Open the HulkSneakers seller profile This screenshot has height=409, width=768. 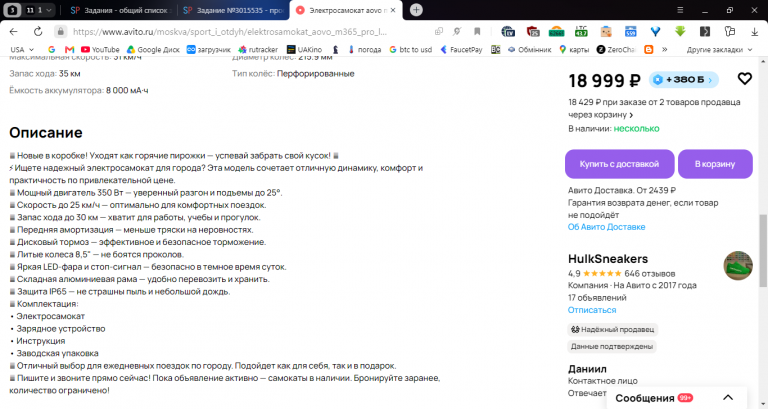tap(607, 259)
